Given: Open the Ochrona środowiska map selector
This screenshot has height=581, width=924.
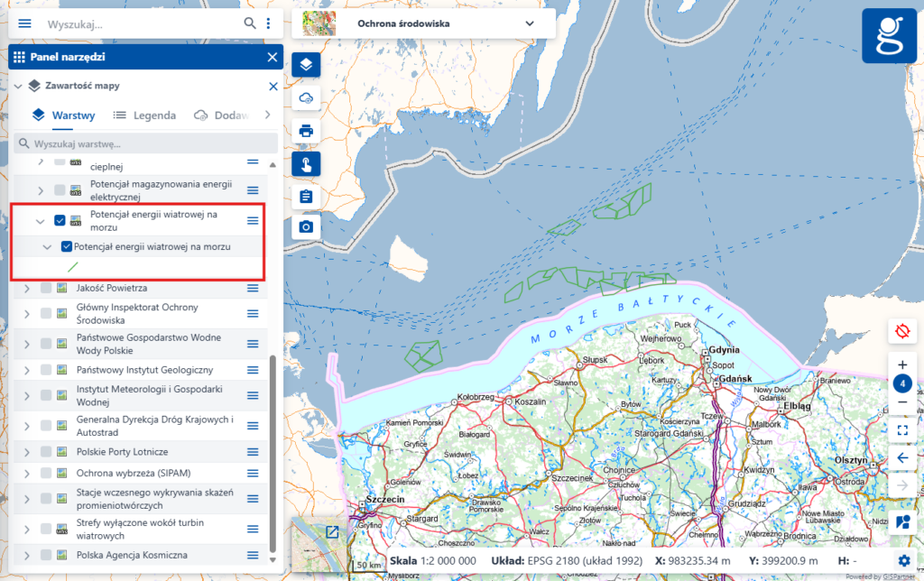Looking at the screenshot, I should click(424, 23).
